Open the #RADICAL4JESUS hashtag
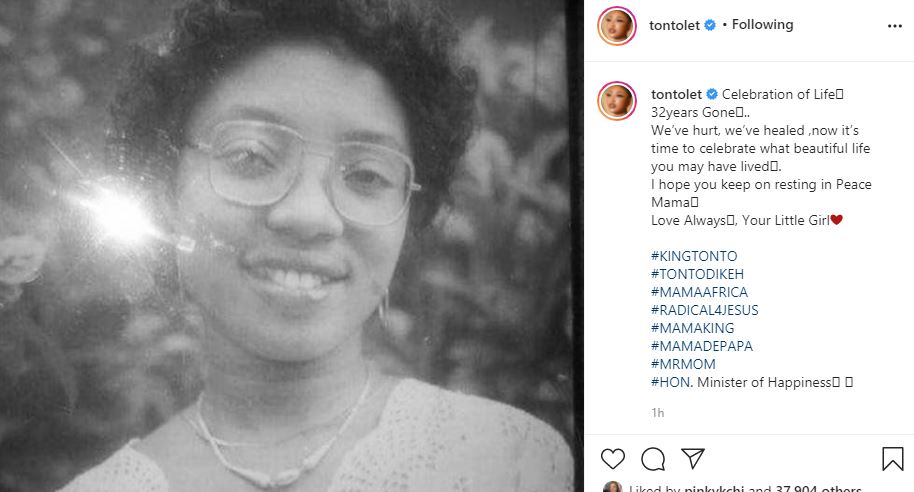914x492 pixels. [705, 310]
